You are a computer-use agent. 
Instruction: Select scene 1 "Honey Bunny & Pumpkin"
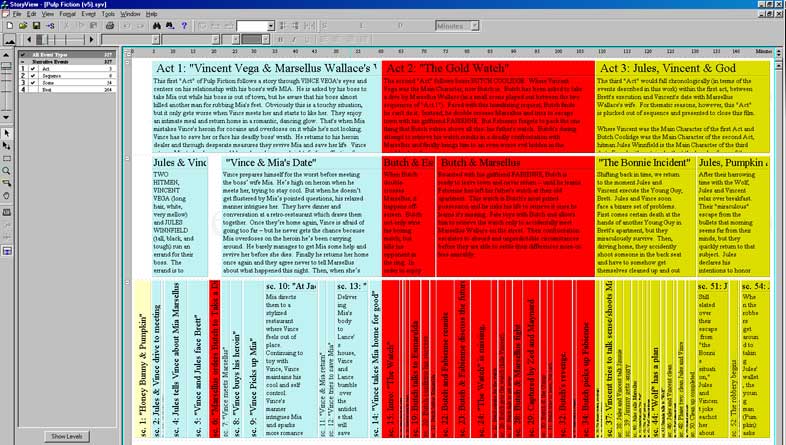[x=142, y=359]
